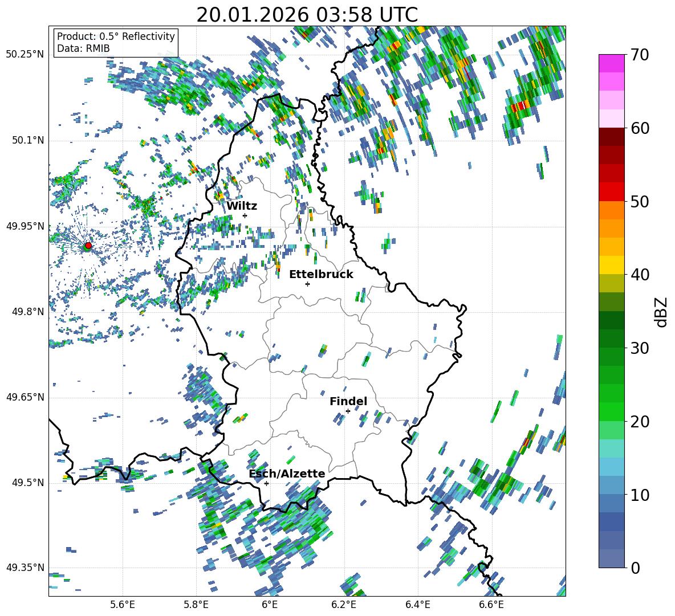Click the 10 tick on the colorbar
This screenshot has width=675, height=616.
[x=639, y=495]
